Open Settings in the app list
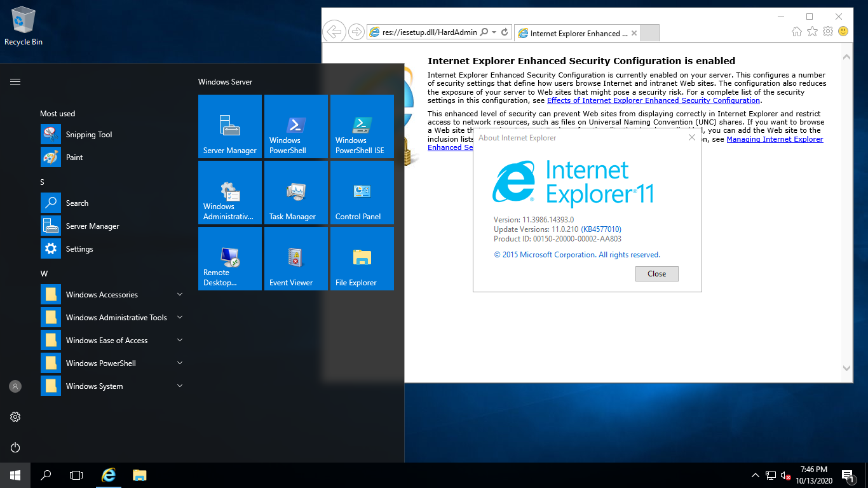The height and width of the screenshot is (488, 868). coord(113,249)
